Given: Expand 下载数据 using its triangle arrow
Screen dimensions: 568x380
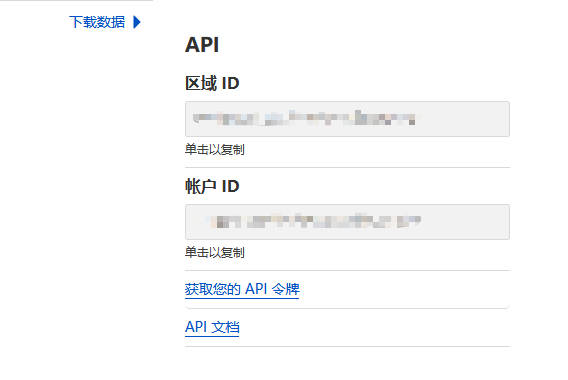Looking at the screenshot, I should (137, 22).
